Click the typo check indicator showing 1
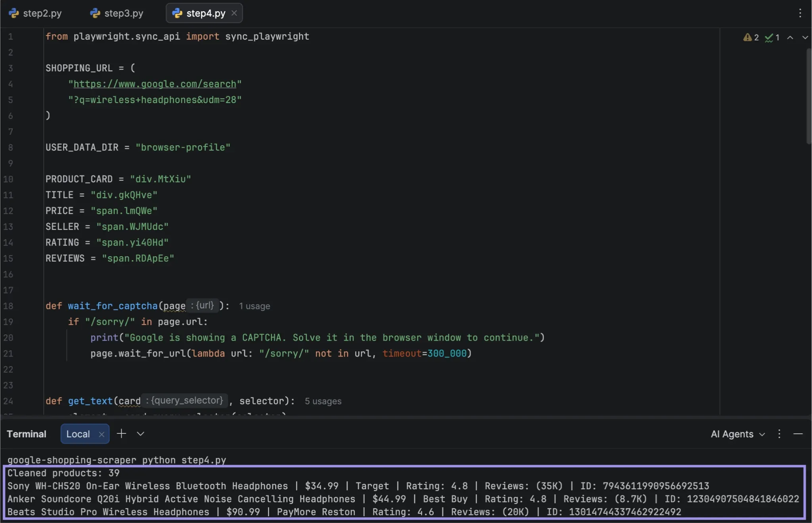The image size is (812, 523). (772, 37)
